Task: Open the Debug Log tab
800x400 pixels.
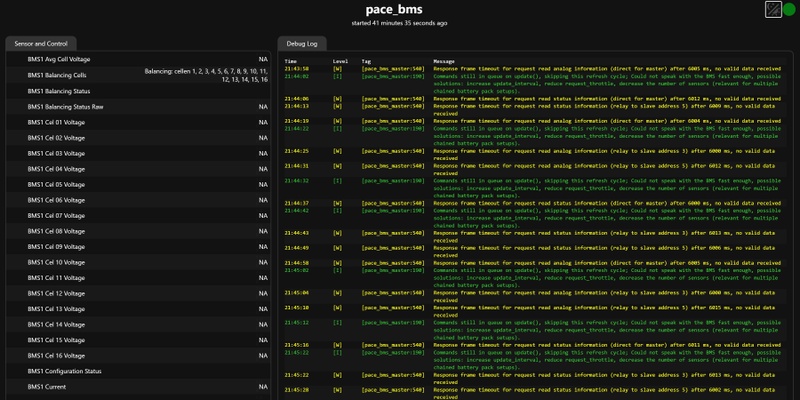Action: click(x=302, y=44)
